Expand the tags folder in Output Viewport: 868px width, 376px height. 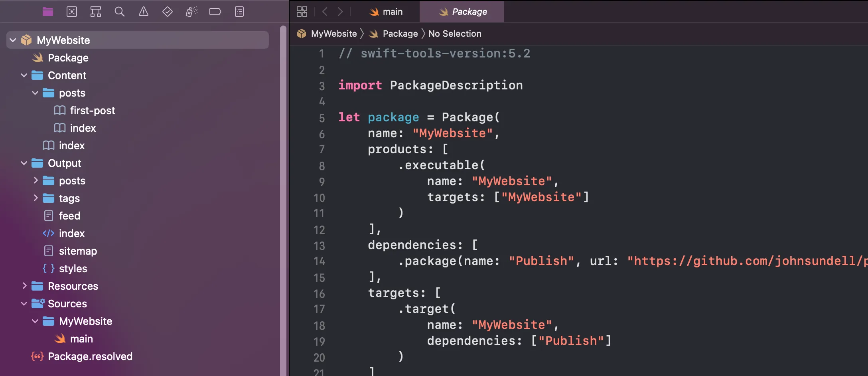pyautogui.click(x=36, y=198)
